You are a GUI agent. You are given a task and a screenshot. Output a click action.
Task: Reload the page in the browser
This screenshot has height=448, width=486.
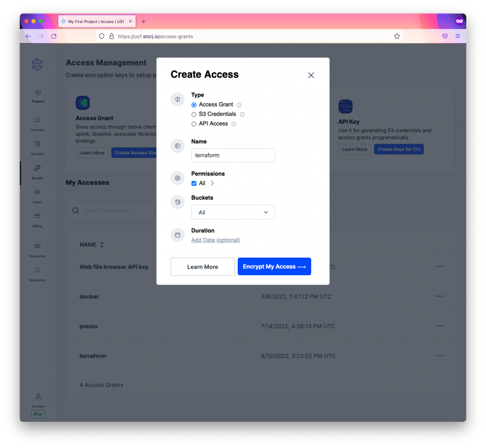(x=54, y=36)
